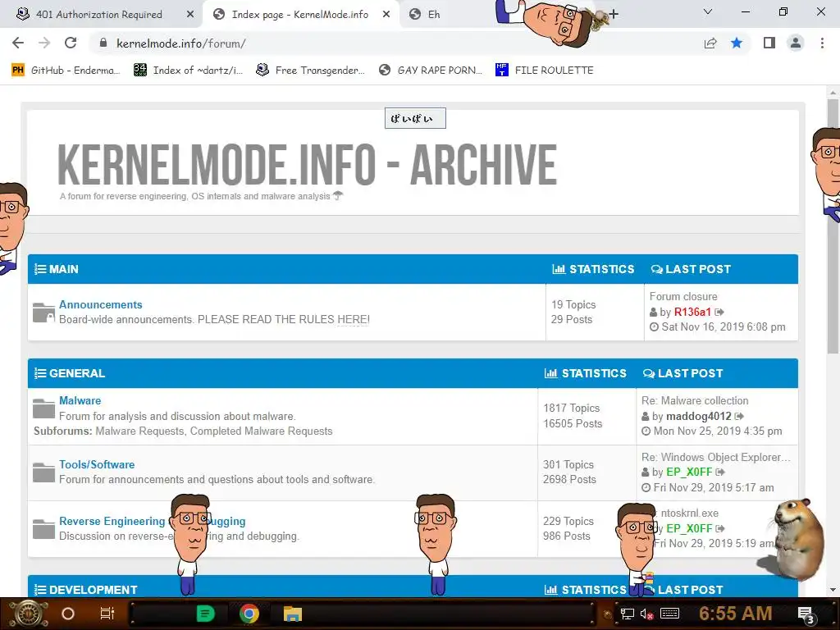Jump to latest post by R136a1

click(x=719, y=312)
